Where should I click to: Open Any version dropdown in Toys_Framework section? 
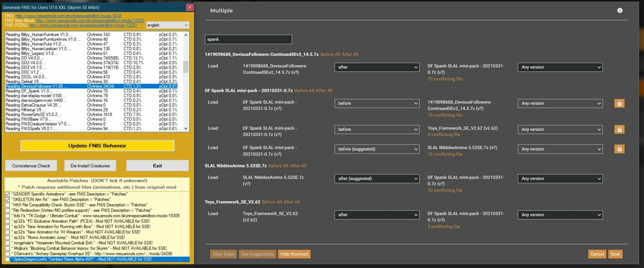(560, 215)
